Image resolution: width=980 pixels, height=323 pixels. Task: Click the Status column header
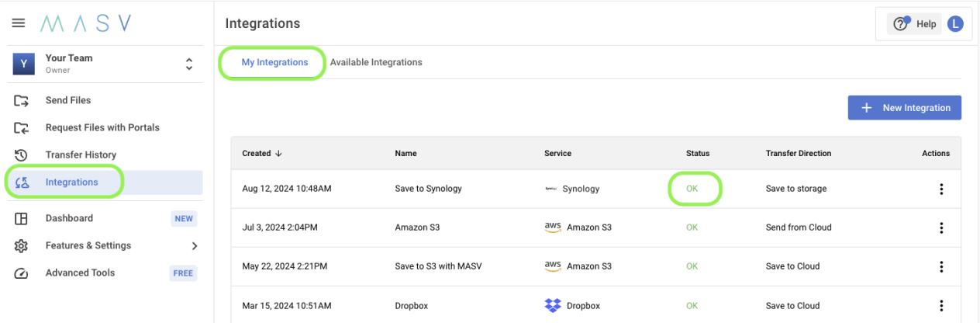point(698,153)
